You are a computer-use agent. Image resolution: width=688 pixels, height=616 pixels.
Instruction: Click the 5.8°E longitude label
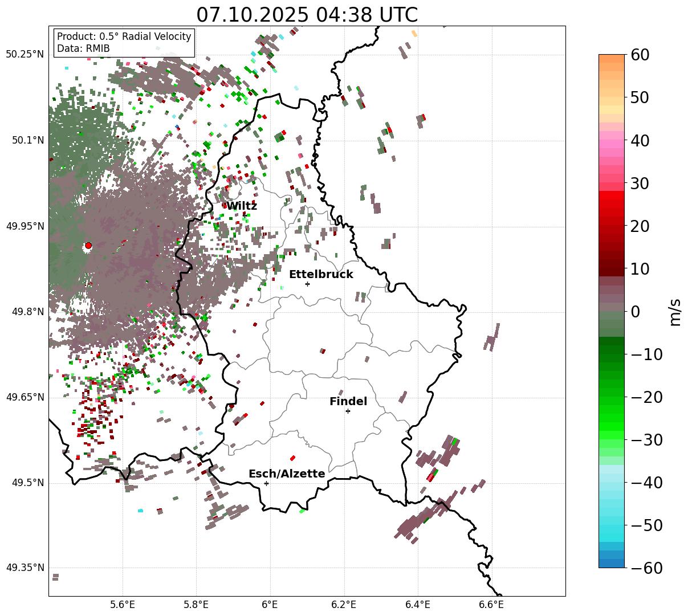coord(196,605)
